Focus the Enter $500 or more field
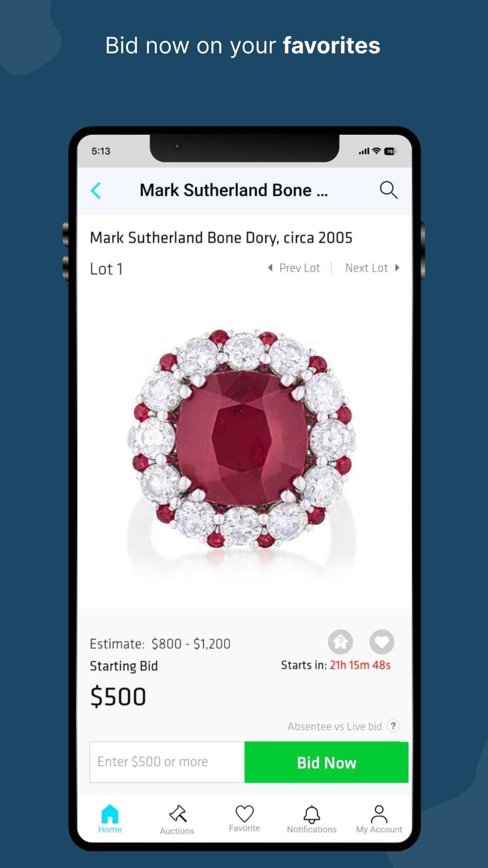This screenshot has height=868, width=488. (x=167, y=762)
